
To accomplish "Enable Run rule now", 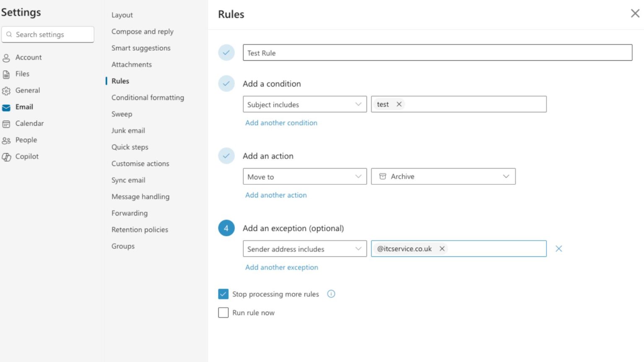I will click(x=223, y=313).
